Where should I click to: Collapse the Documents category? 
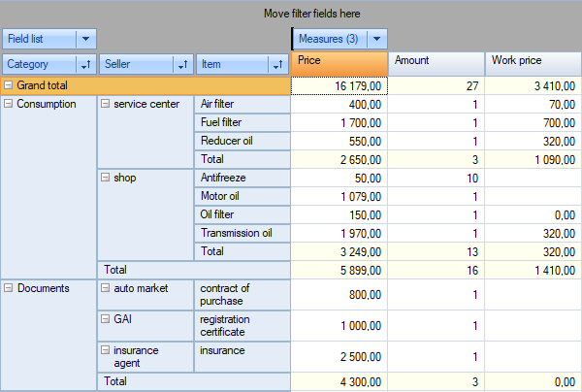click(9, 288)
